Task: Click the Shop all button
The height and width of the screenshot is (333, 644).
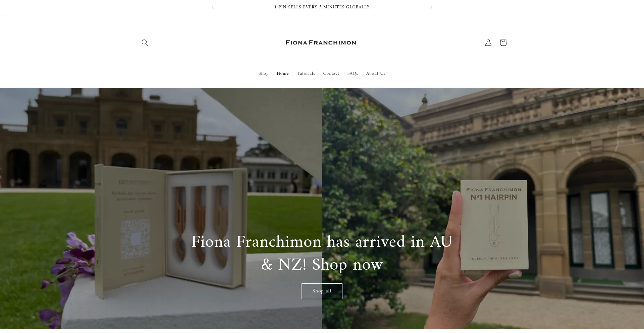Action: pos(322,291)
